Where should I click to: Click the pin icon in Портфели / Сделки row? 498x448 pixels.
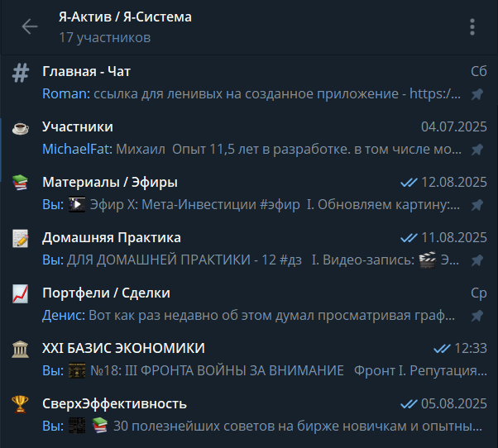click(477, 316)
